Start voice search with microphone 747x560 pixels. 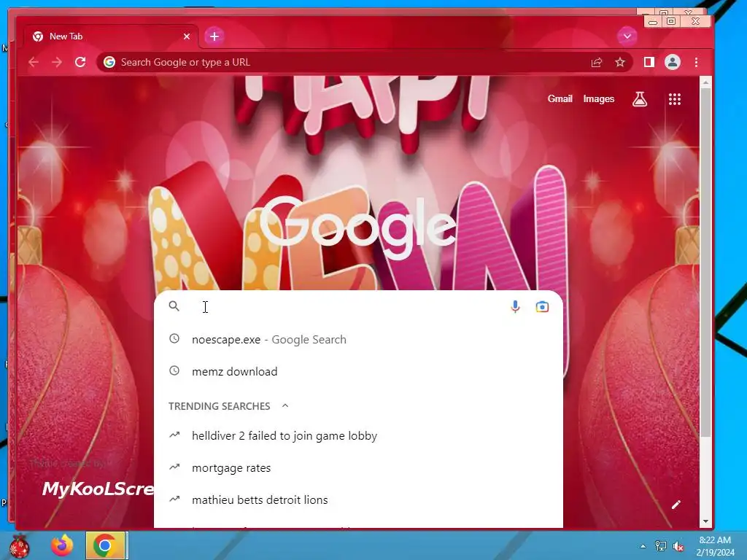click(515, 307)
